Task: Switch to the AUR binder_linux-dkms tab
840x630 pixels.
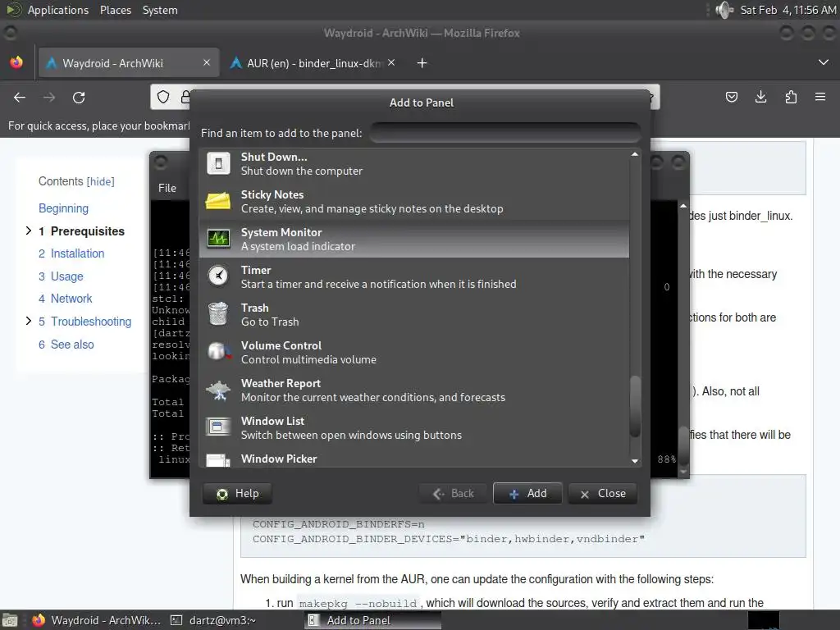Action: coord(316,63)
